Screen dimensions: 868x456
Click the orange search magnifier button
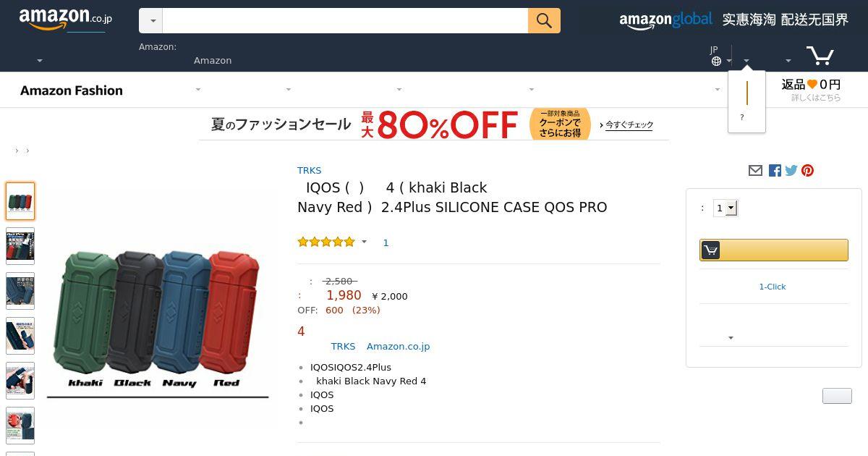tap(544, 21)
